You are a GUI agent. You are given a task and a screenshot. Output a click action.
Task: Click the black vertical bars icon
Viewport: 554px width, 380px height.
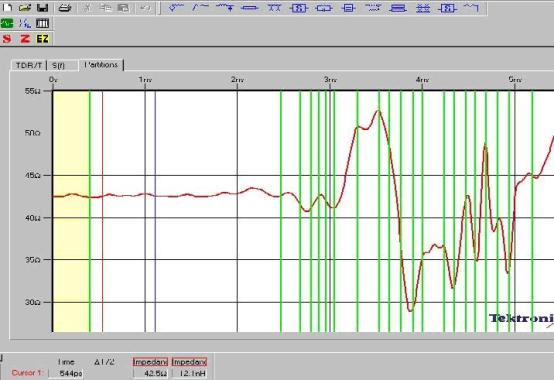pos(42,23)
